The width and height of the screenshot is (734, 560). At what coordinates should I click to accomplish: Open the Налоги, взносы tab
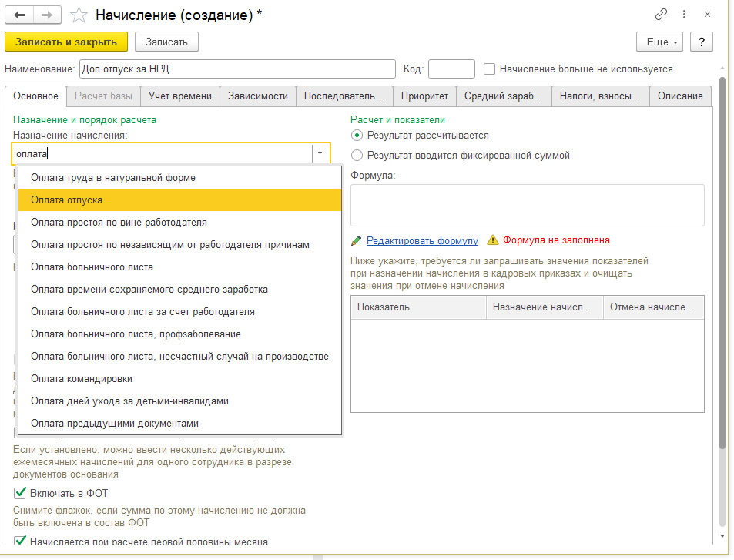600,96
